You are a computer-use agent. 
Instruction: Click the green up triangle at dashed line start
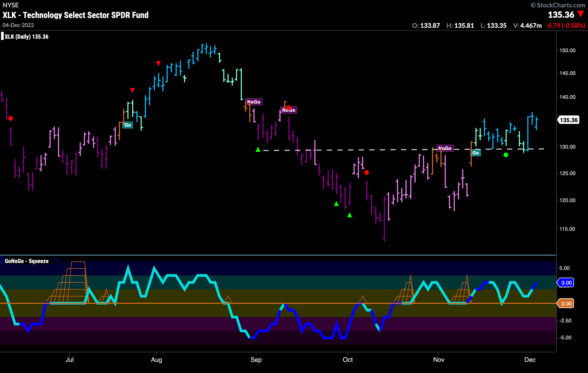coord(258,150)
